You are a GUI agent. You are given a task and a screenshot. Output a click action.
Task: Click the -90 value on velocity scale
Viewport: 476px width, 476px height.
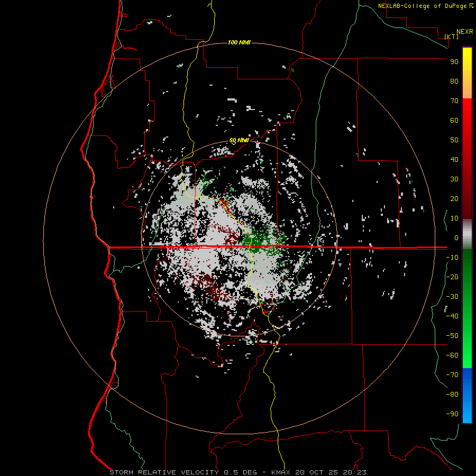[x=452, y=414]
